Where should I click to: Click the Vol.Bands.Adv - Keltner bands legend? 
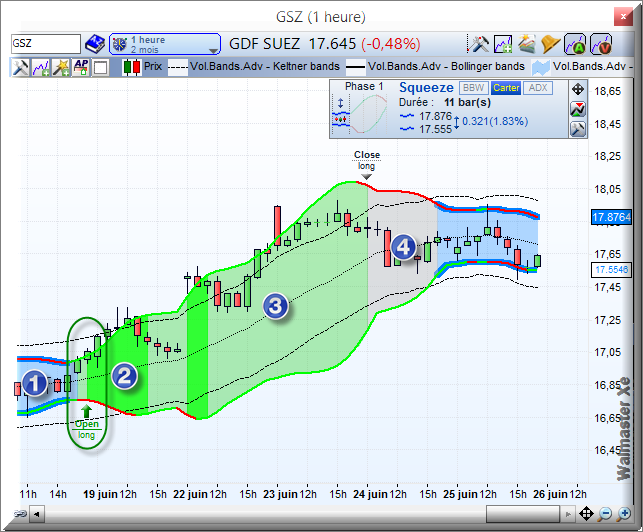pos(255,67)
